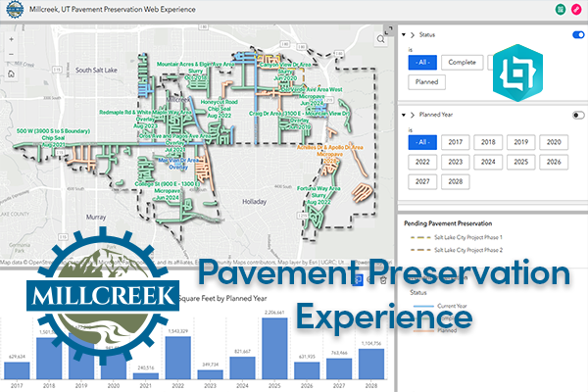
Task: Filter planned year 2020
Action: [554, 142]
